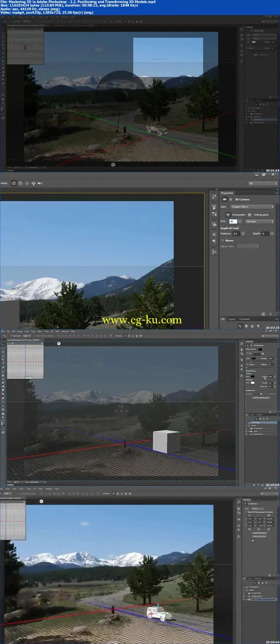Screen dimensions: 280x644
Task: Open Scale dropdown in Coordinates, 00:06:46 frame
Action: pos(258,508)
